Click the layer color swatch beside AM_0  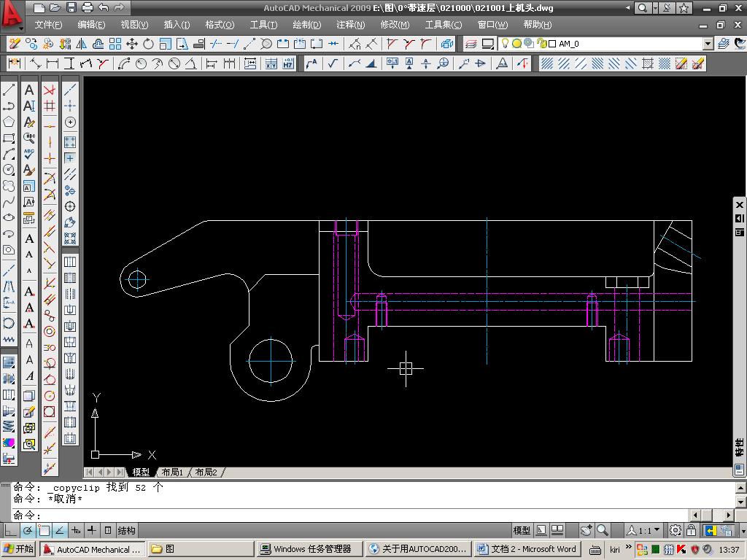tap(552, 44)
